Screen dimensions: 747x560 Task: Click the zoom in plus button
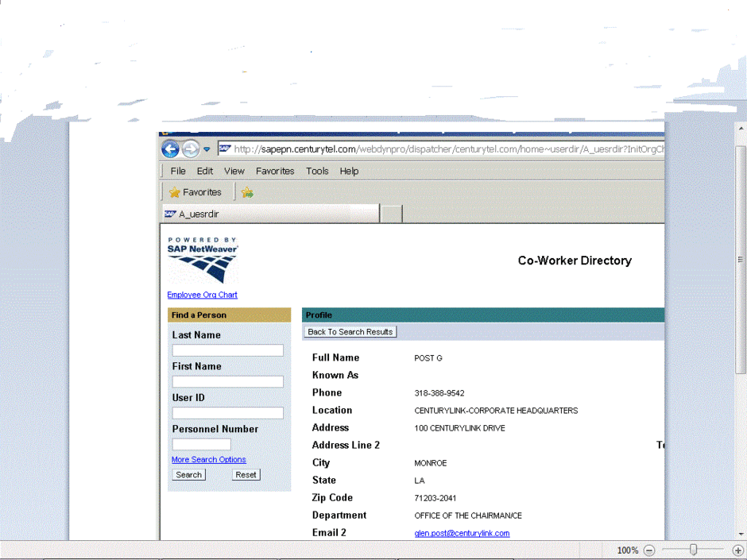pos(737,550)
